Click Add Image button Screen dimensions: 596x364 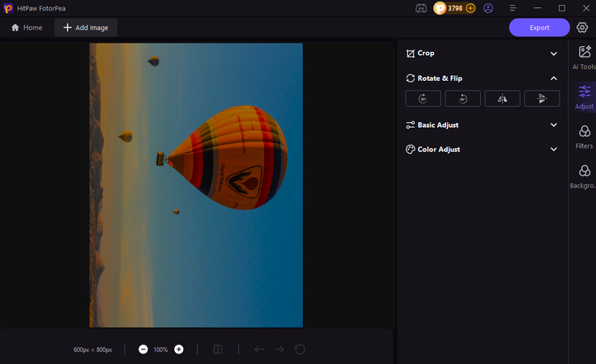(86, 28)
